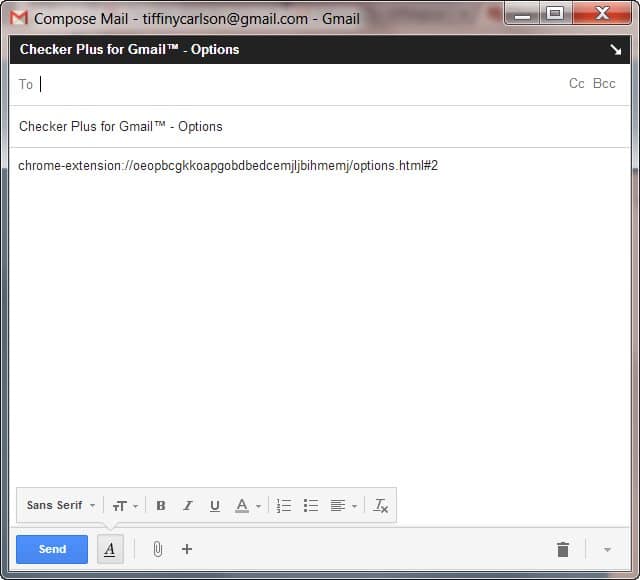The image size is (640, 580).
Task: Remove formatting with the Tx icon
Action: pyautogui.click(x=380, y=506)
